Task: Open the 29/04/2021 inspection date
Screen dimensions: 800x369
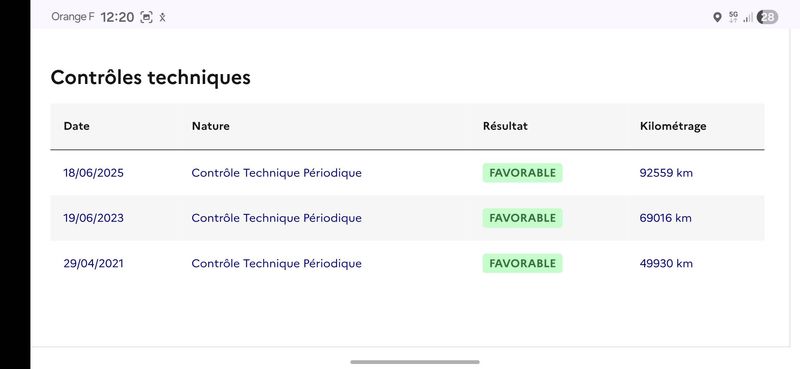Action: click(x=93, y=264)
